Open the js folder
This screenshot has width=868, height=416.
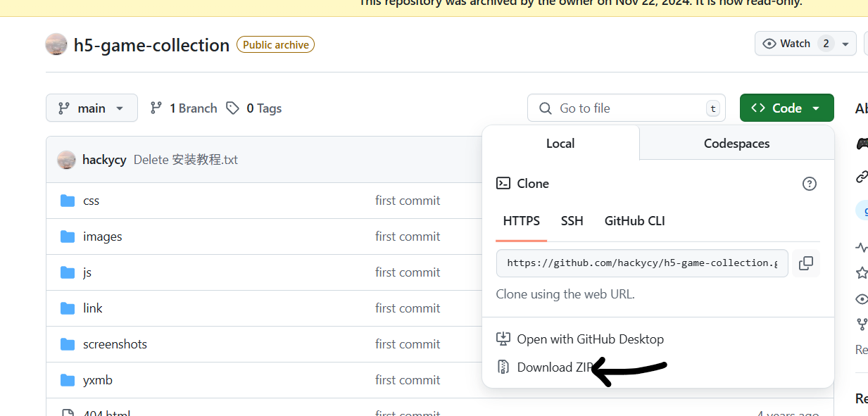click(x=87, y=272)
